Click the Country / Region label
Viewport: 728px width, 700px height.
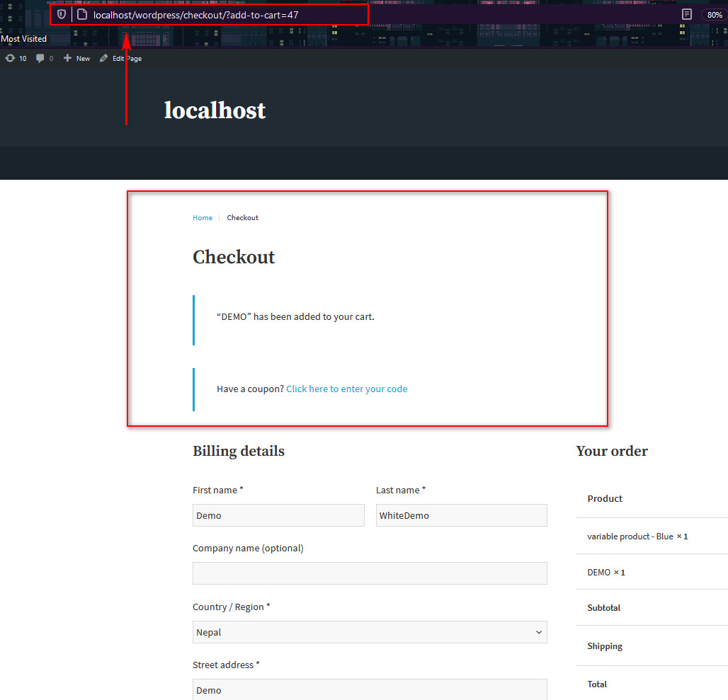(231, 607)
